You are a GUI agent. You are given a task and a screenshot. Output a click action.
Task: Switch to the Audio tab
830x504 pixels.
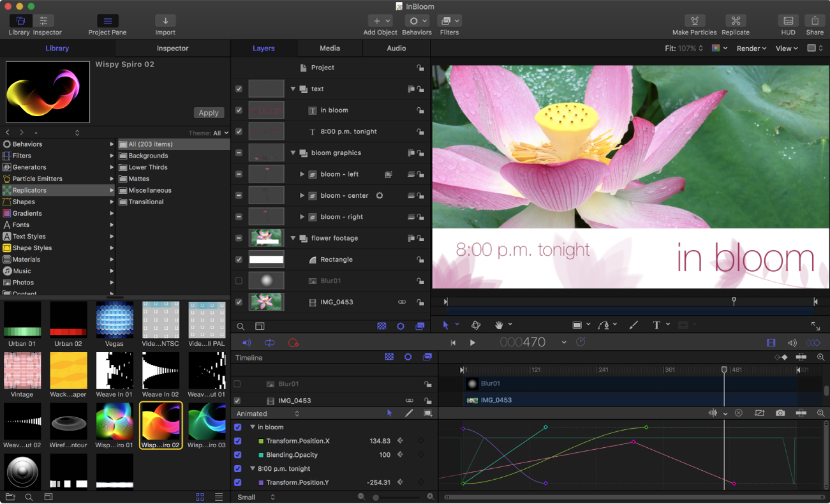tap(396, 48)
